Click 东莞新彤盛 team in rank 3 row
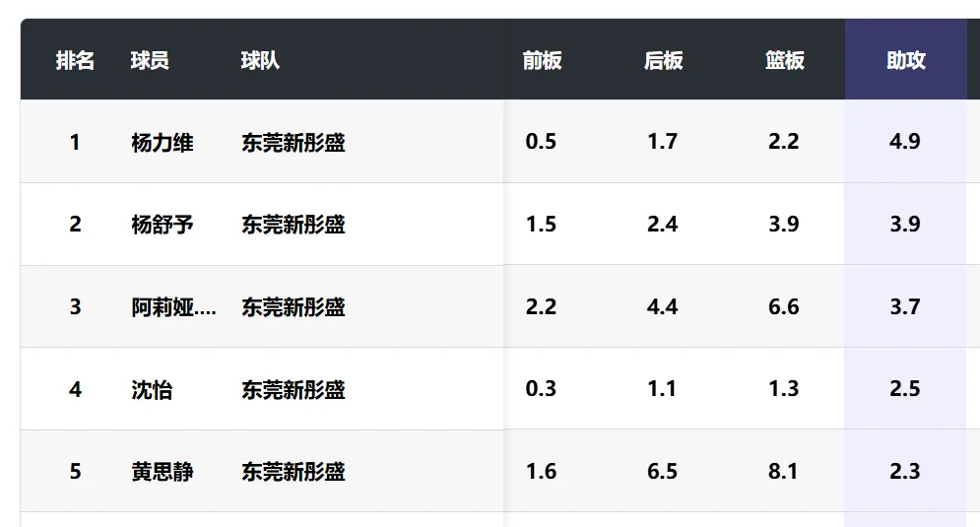 pyautogui.click(x=294, y=307)
